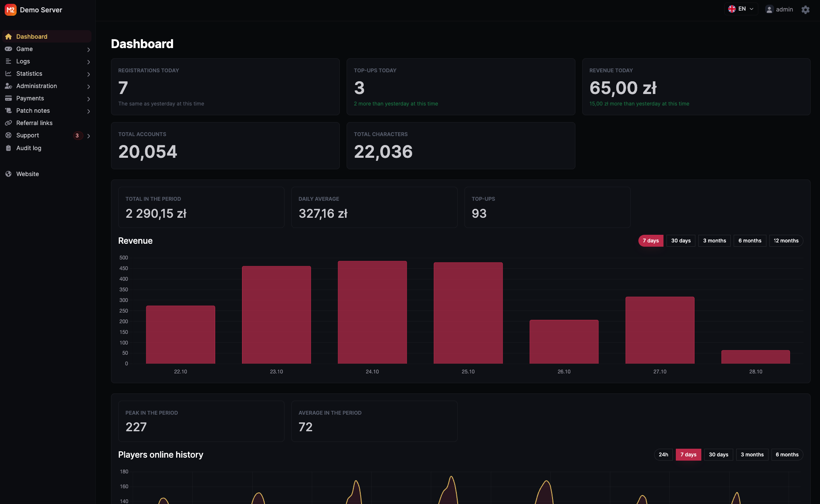The image size is (820, 504).
Task: Expand the Statistics menu chevron
Action: [x=88, y=74]
